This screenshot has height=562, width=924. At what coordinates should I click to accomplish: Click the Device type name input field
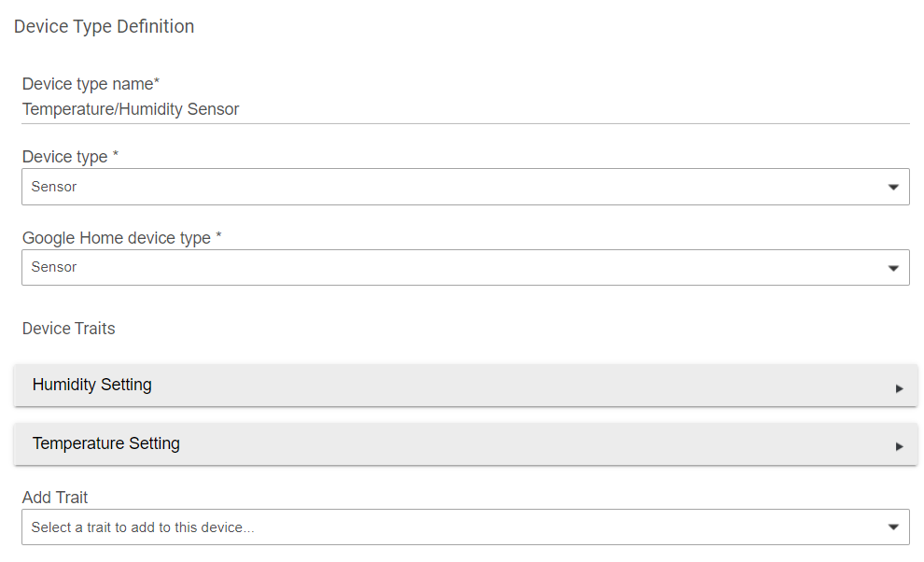coord(465,109)
